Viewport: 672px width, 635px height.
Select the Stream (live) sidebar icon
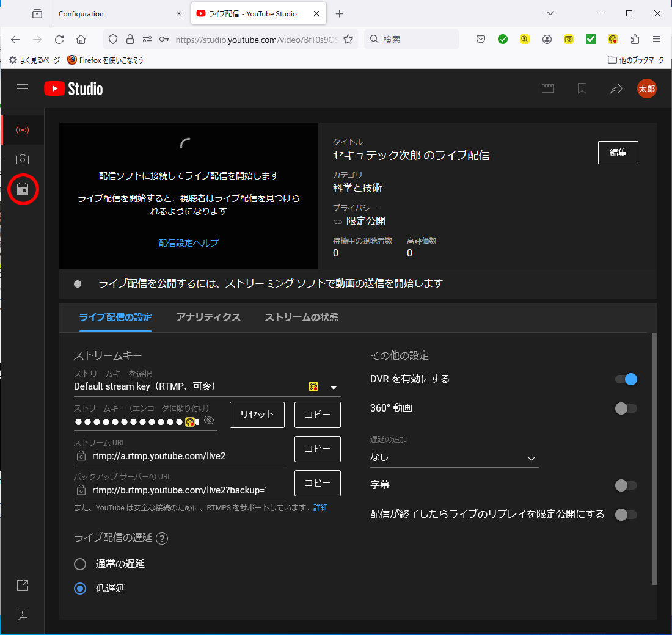22,130
